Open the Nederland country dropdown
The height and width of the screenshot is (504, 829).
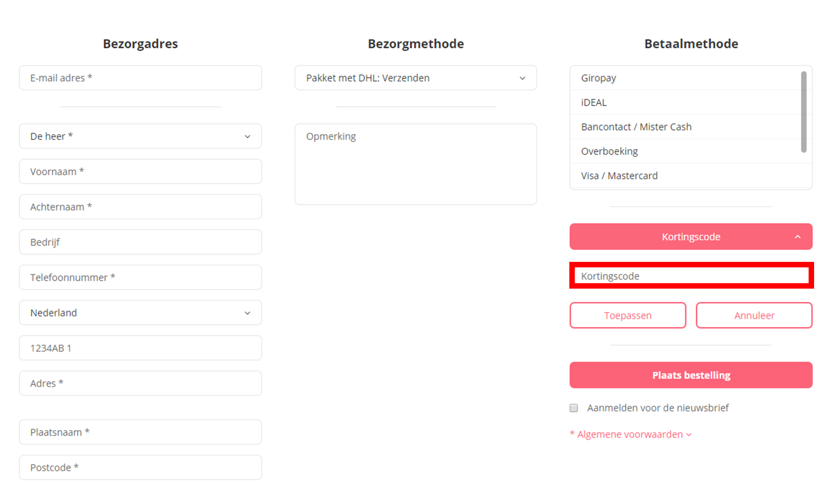(140, 313)
